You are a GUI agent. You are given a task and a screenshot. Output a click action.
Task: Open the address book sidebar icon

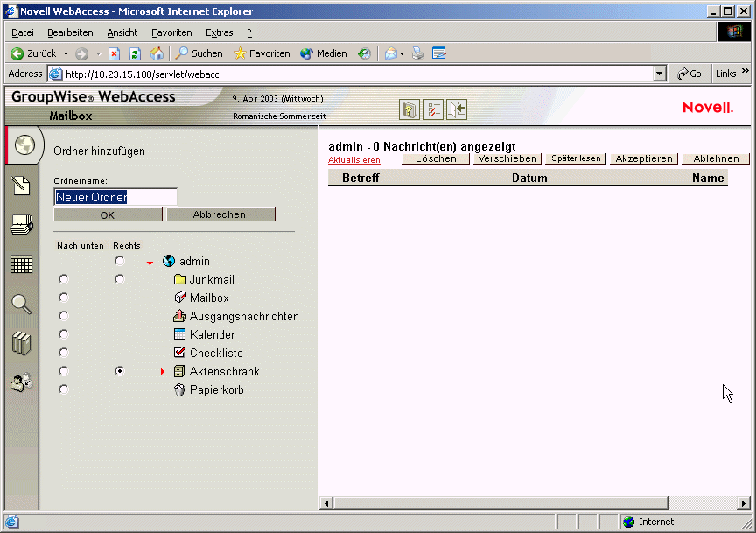[22, 225]
